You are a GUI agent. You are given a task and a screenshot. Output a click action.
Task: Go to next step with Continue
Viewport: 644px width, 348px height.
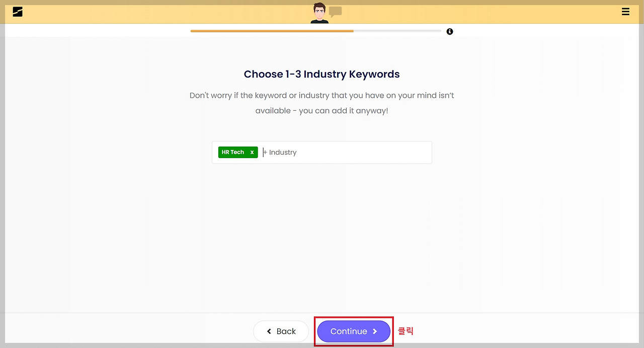click(354, 331)
